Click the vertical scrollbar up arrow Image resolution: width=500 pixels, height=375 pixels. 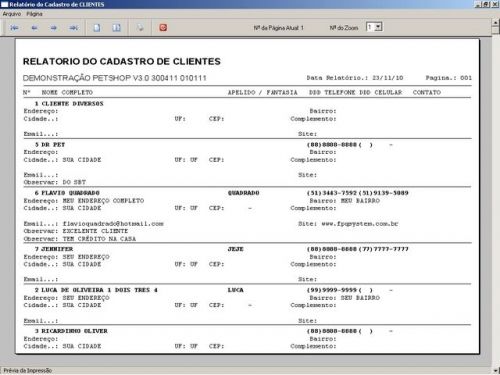pos(496,23)
